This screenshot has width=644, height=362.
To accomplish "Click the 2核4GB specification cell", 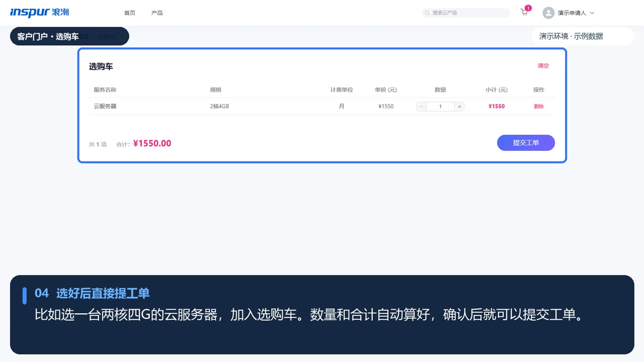I will coord(219,107).
